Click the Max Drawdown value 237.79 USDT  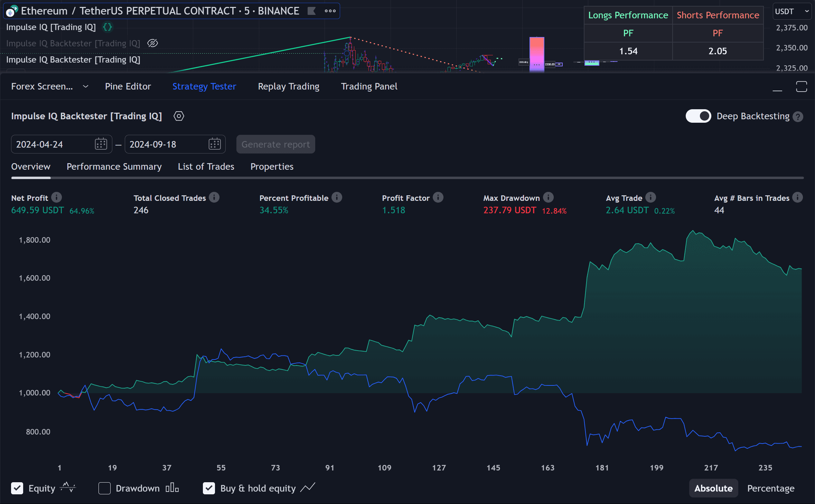[510, 210]
